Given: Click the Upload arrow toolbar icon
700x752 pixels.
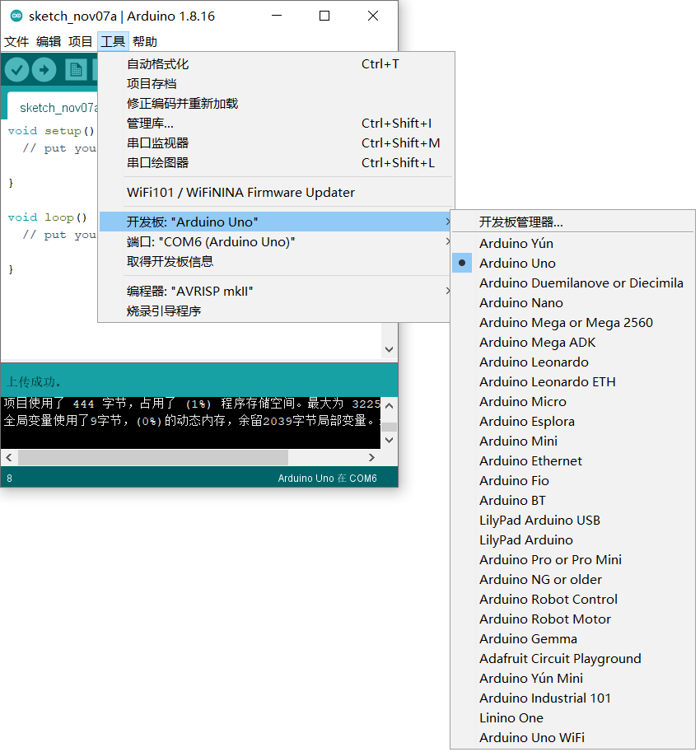Looking at the screenshot, I should (x=44, y=70).
